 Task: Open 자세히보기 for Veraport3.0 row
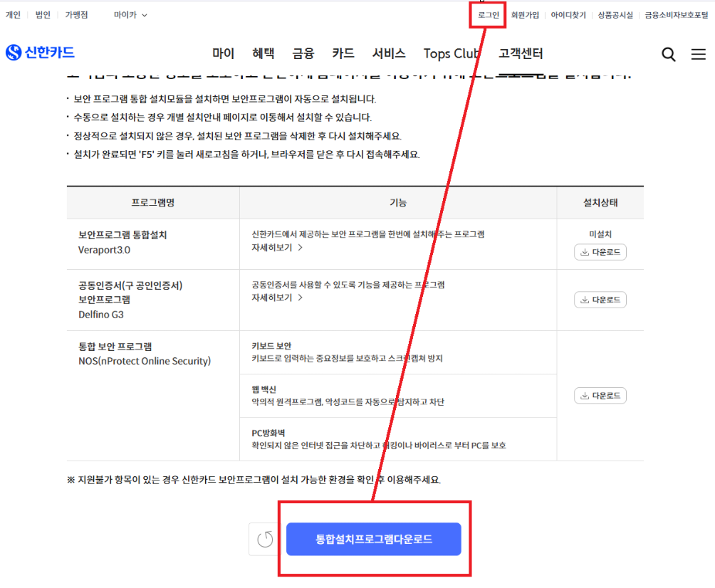(x=277, y=248)
